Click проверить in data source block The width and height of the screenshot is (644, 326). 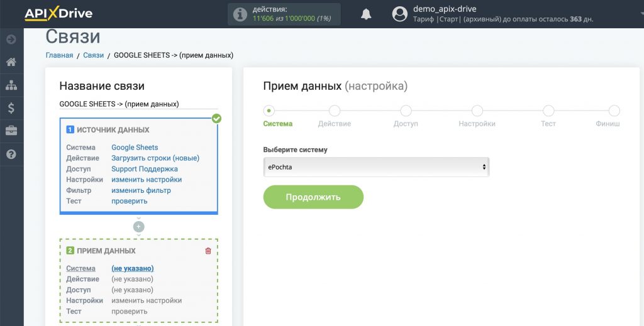130,201
